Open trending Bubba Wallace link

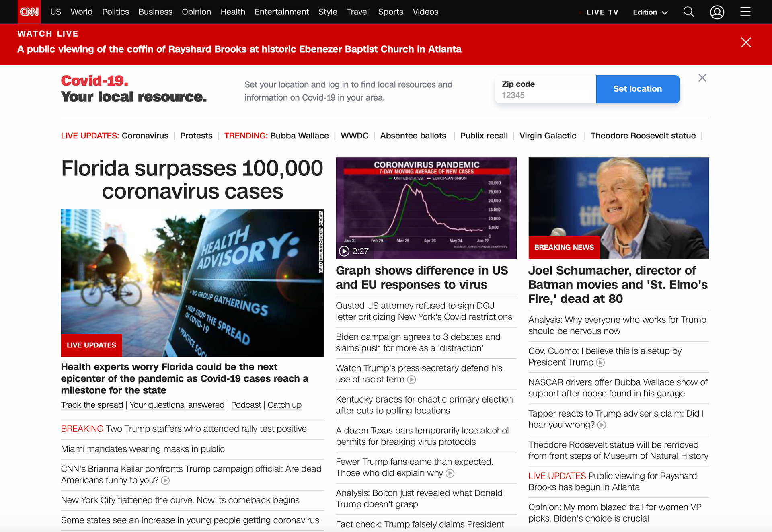300,136
